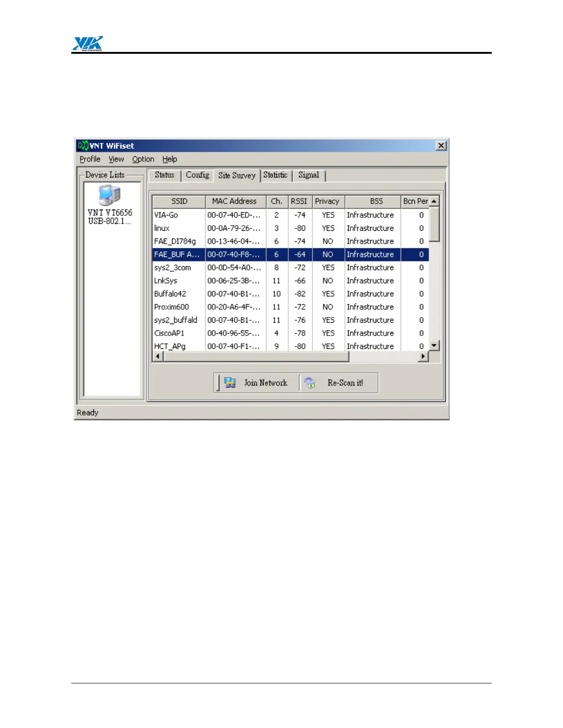Switch to the Statistic tab
Viewport: 563px width, 728px height.
tap(276, 175)
